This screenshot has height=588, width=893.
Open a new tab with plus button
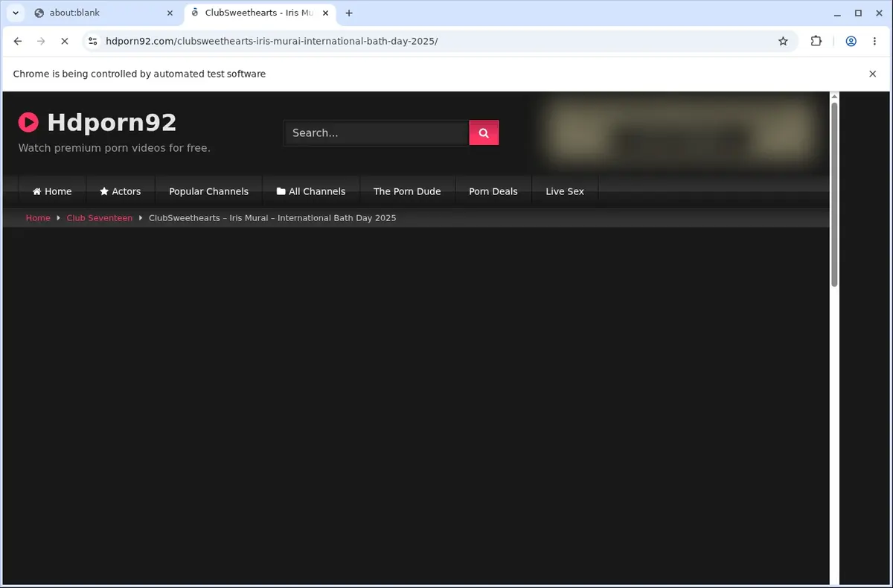349,13
